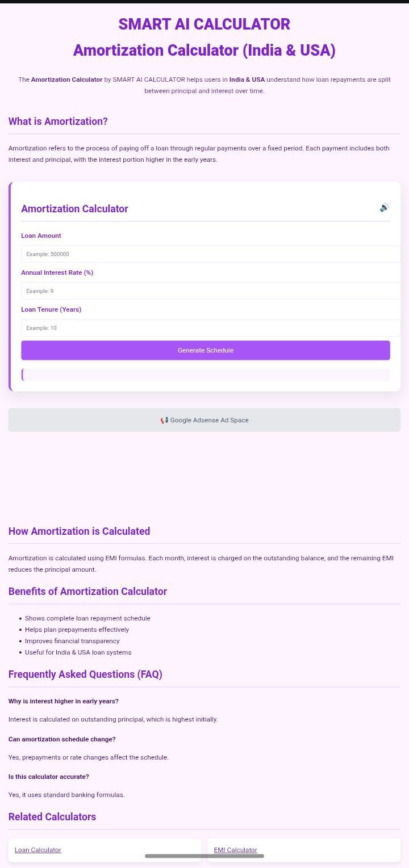Click the Google Adsense Ad Space banner
Image resolution: width=409 pixels, height=868 pixels.
pyautogui.click(x=204, y=420)
